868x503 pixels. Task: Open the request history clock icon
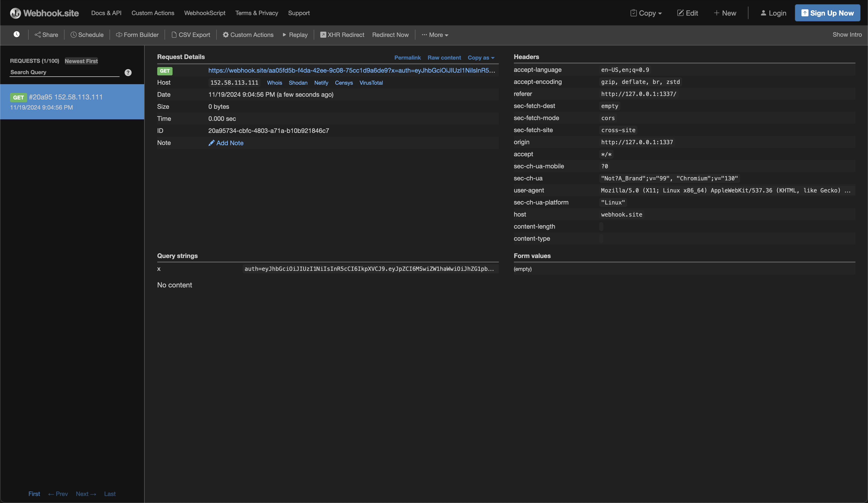16,34
